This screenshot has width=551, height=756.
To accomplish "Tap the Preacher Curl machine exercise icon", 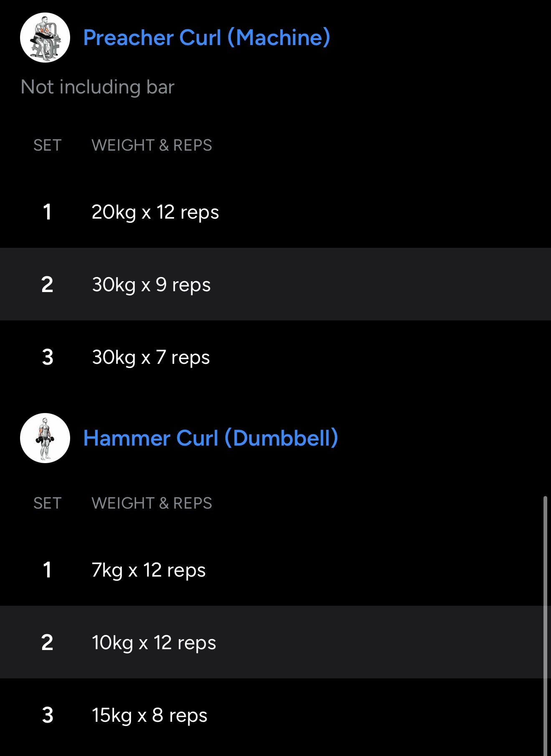I will click(x=45, y=38).
